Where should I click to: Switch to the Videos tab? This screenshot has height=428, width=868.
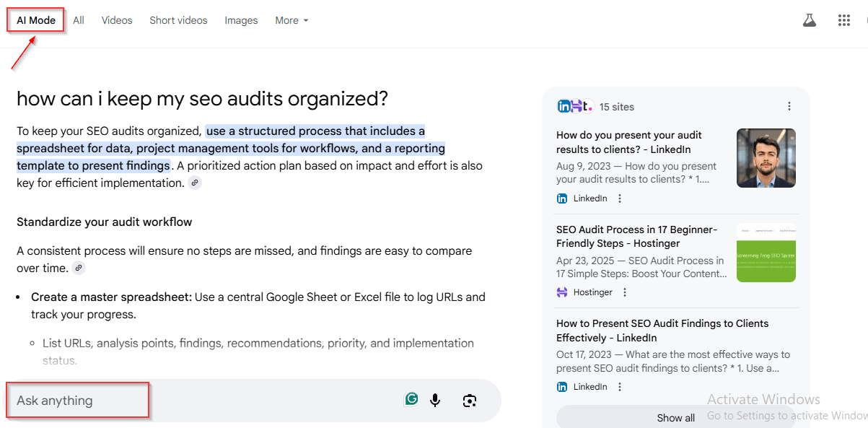tap(117, 20)
